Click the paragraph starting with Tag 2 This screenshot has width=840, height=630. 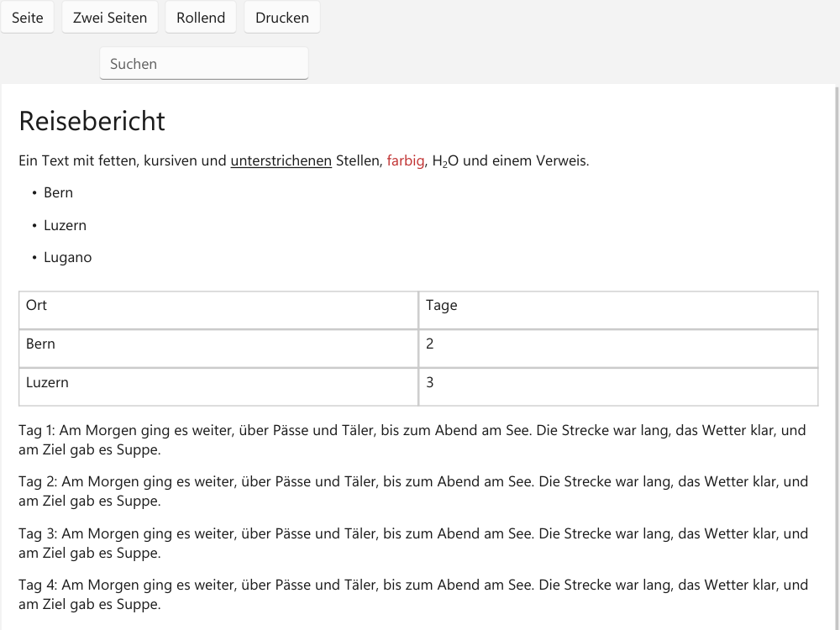413,491
